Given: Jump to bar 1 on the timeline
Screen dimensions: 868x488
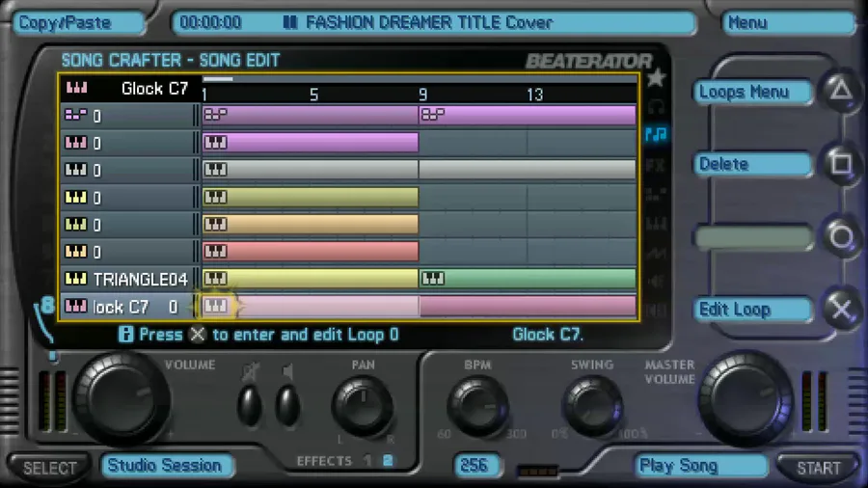Looking at the screenshot, I should pyautogui.click(x=204, y=95).
